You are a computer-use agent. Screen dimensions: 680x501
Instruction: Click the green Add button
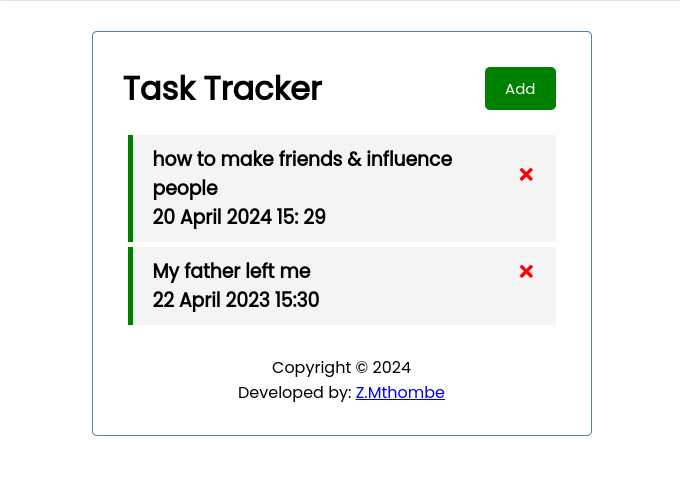pyautogui.click(x=520, y=88)
